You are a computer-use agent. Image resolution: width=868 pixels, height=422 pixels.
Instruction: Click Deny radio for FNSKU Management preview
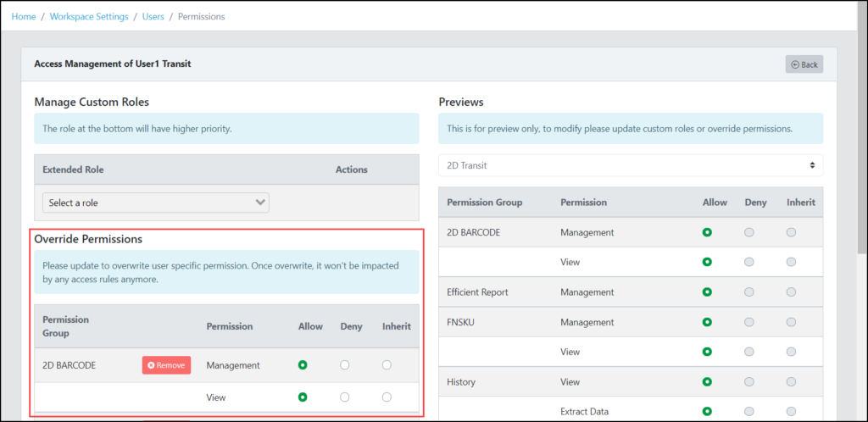749,322
